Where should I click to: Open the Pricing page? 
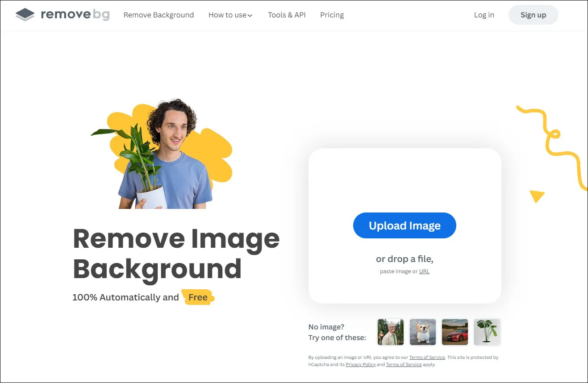[332, 15]
